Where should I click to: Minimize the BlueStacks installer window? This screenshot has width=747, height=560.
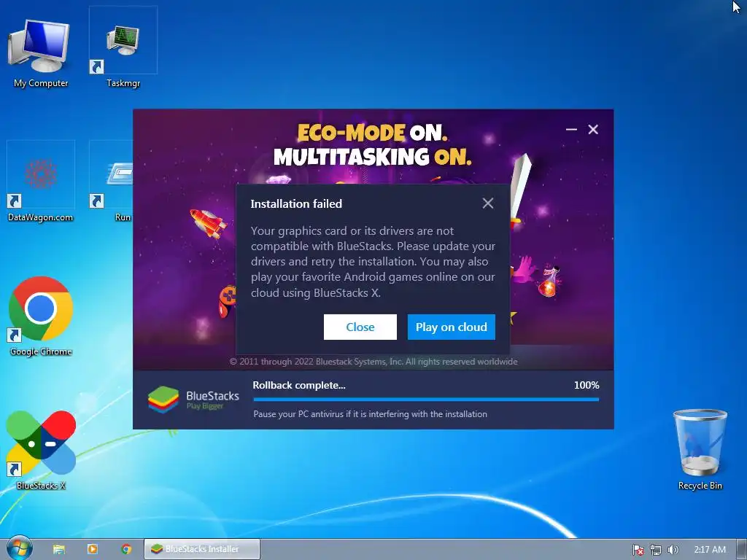click(x=571, y=129)
